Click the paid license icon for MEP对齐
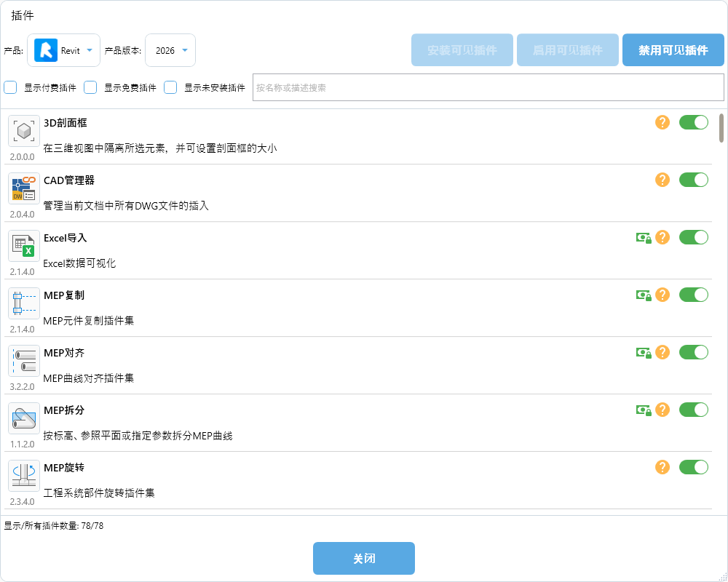Image resolution: width=728 pixels, height=582 pixels. point(643,352)
